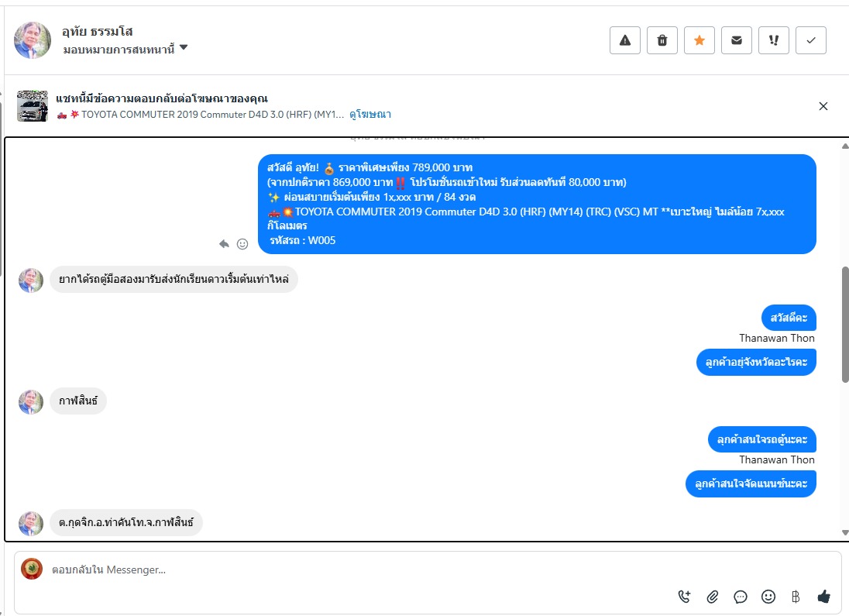
Task: Click the chat scrollbar down arrow
Action: [x=844, y=532]
